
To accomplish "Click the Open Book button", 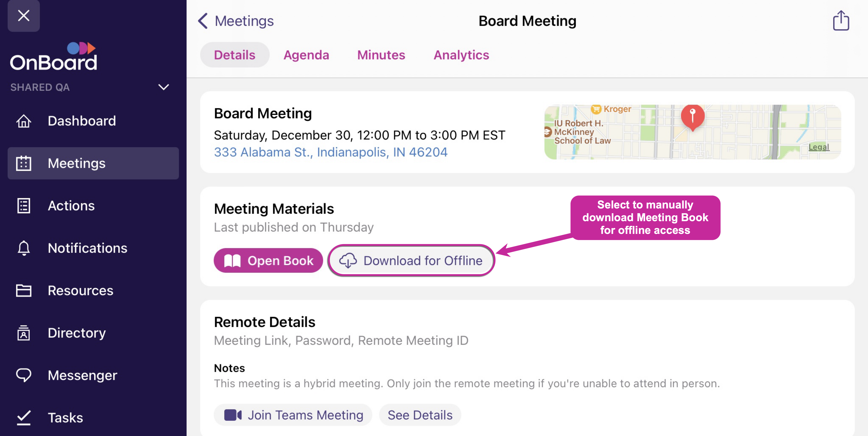I will (x=268, y=260).
